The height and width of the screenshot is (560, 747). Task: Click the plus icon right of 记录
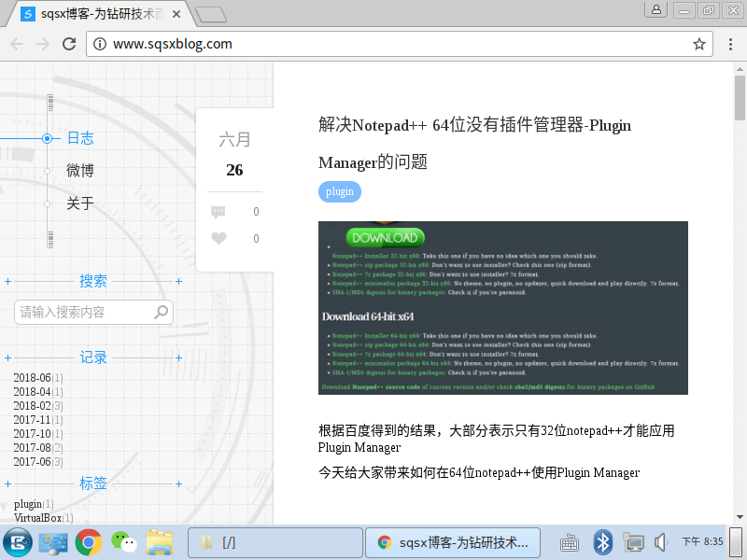pos(178,358)
